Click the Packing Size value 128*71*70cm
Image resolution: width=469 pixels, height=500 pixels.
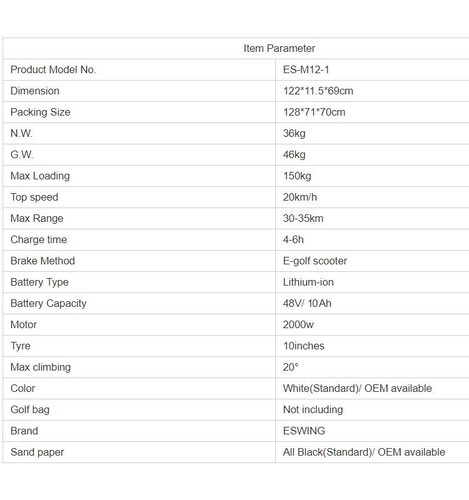tap(314, 112)
